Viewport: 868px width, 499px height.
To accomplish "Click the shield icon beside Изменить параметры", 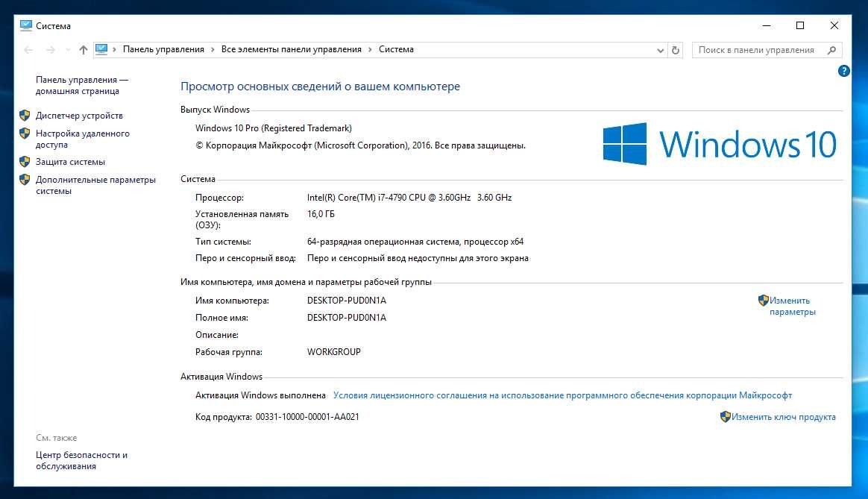I will [x=764, y=300].
